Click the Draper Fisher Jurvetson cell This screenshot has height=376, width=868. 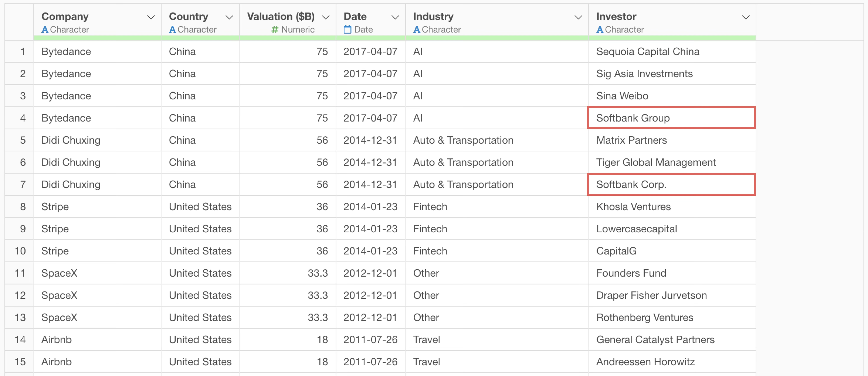672,295
